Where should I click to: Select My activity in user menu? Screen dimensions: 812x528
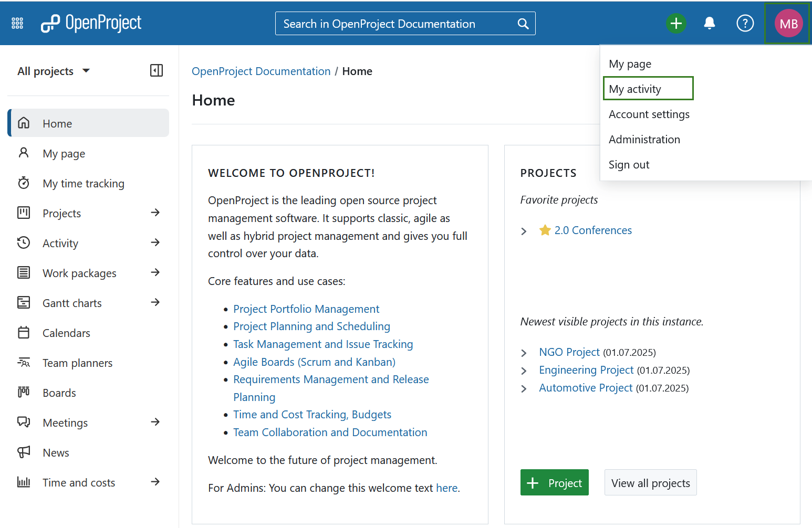649,89
